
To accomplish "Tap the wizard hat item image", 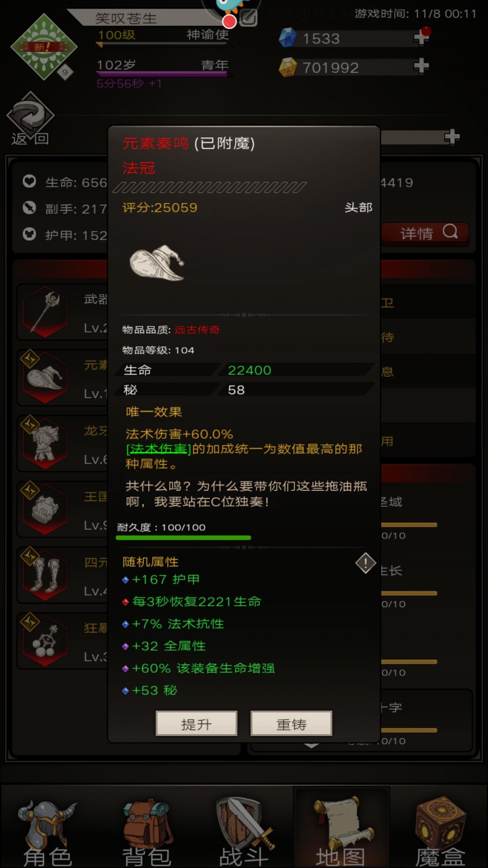I will pos(157,263).
